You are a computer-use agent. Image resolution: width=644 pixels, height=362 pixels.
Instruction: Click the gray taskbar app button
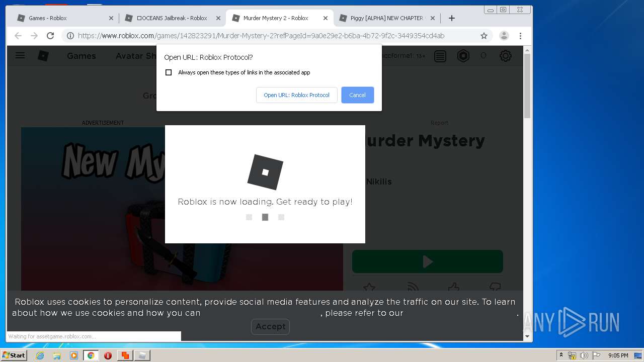tap(142, 355)
